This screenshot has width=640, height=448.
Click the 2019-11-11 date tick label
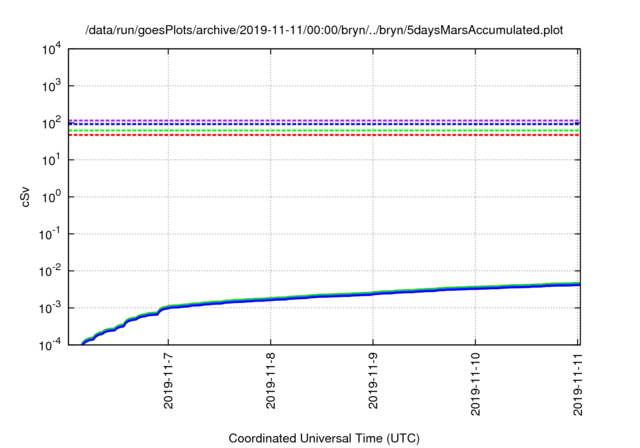tap(578, 384)
